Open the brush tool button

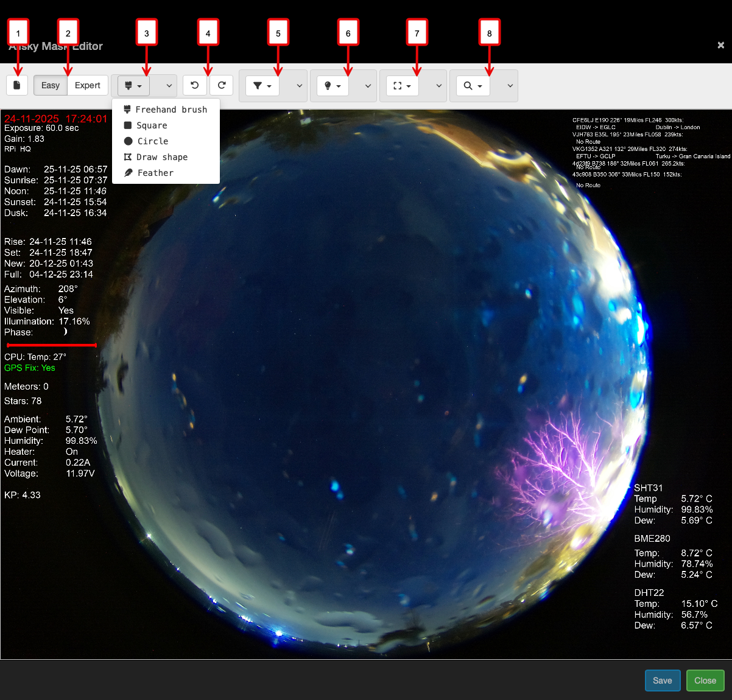(x=133, y=86)
